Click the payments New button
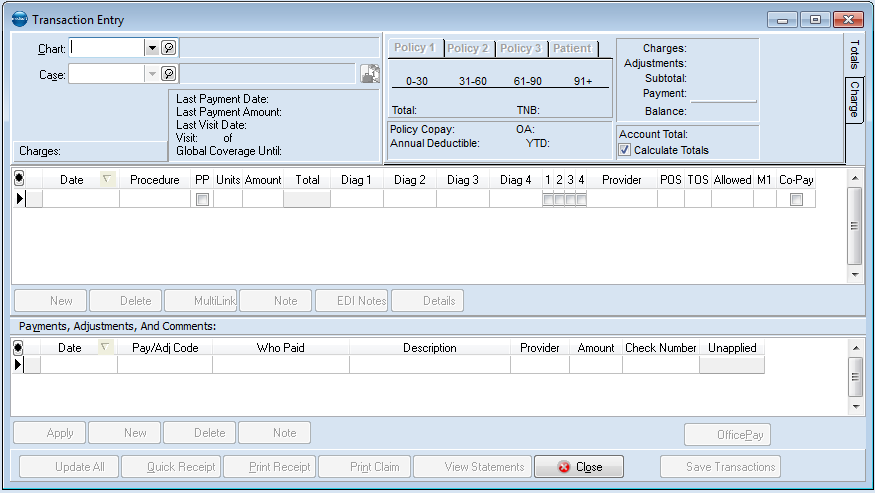 124,433
